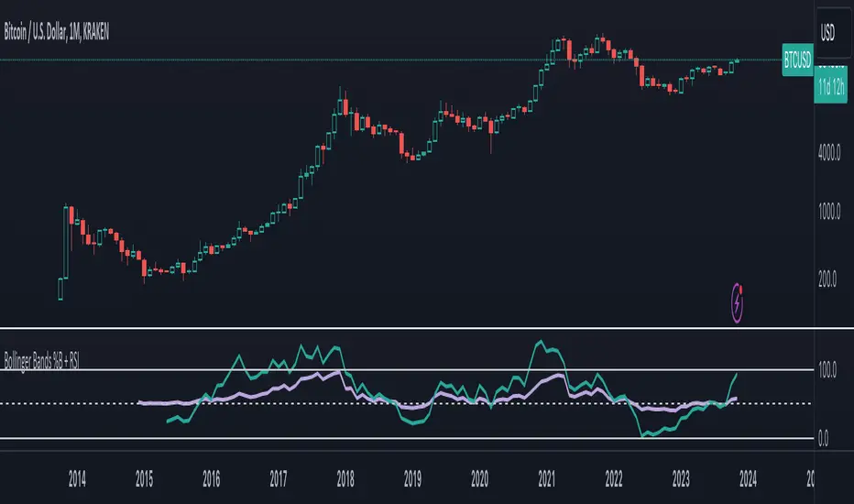Click the Bitcoin / U.S. Dollar chart title
This screenshot has height=504, width=854.
click(x=57, y=33)
